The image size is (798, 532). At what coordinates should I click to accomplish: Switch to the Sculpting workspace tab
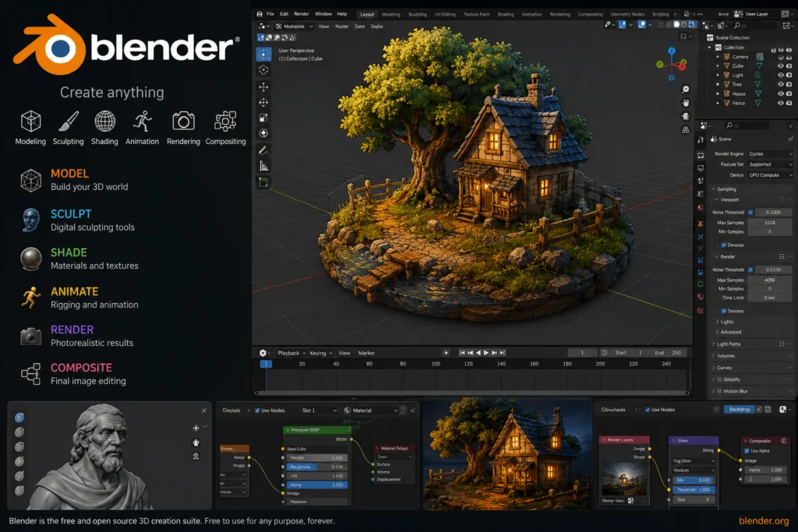coord(418,15)
